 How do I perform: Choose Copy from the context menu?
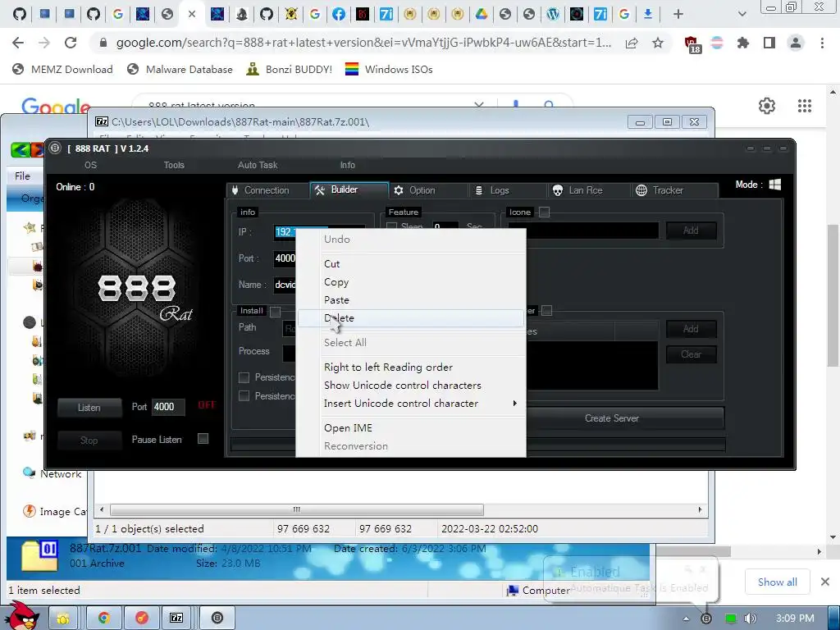tap(411, 282)
